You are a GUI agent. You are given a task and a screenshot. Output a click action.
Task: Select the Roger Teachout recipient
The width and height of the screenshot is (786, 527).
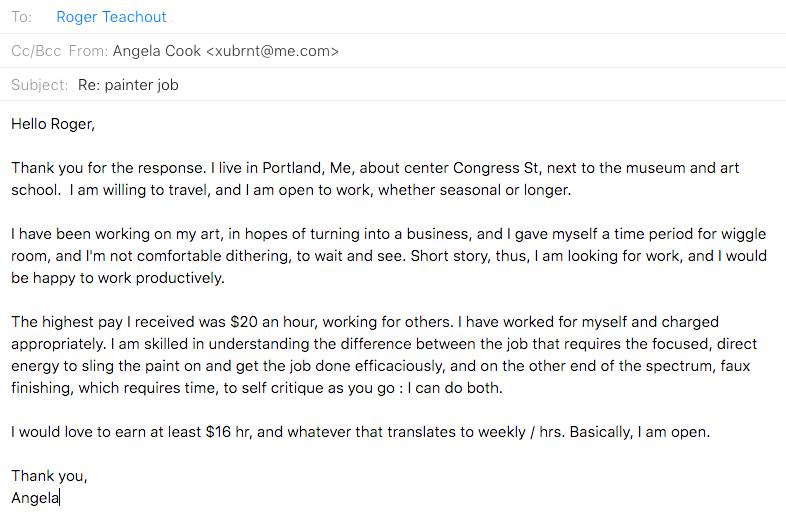click(111, 17)
